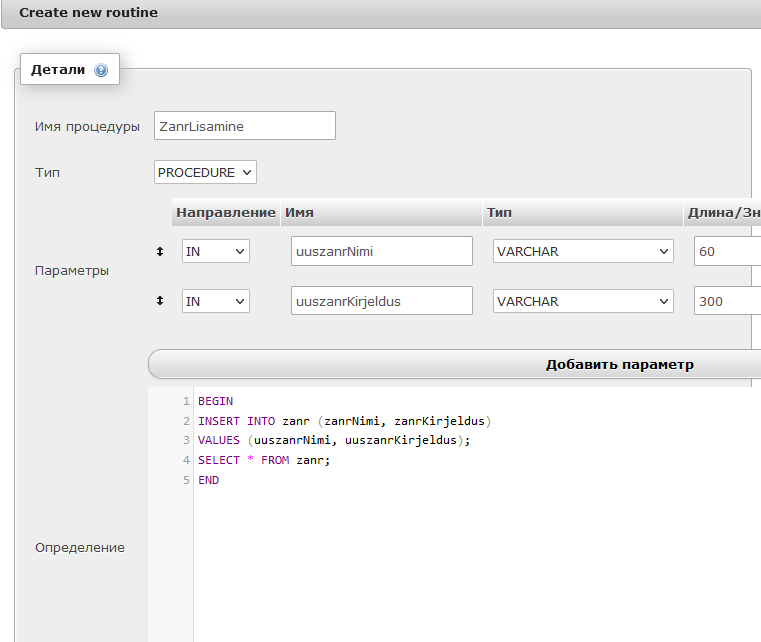Expand the VARCHAR type dropdown for uuszanrKirjeldus
Viewport: 761px width, 642px height.
[x=583, y=301]
